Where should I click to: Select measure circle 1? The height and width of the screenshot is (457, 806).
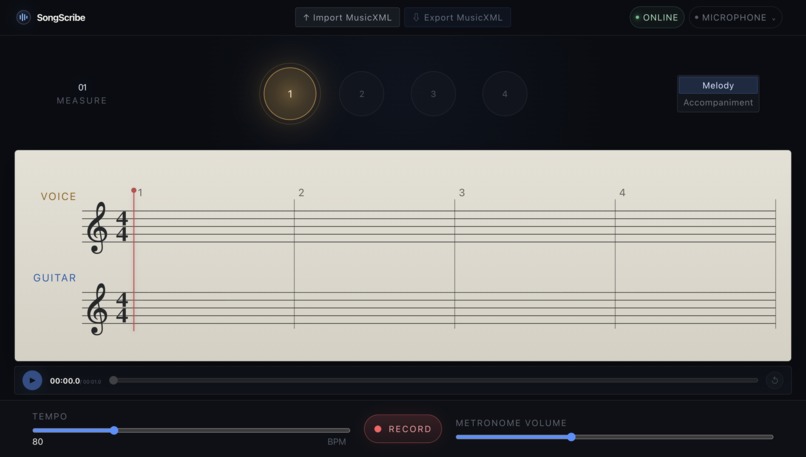(290, 94)
